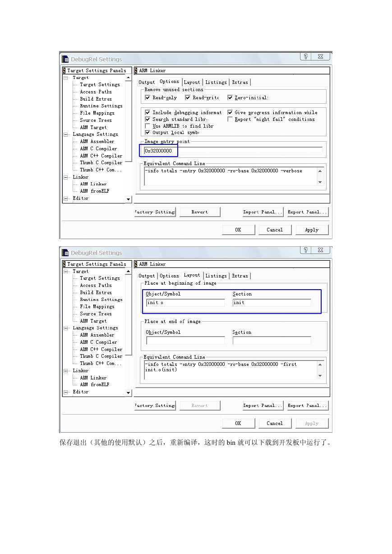Click Import Panel in Layout dialog
392x554 pixels.
[x=263, y=406]
